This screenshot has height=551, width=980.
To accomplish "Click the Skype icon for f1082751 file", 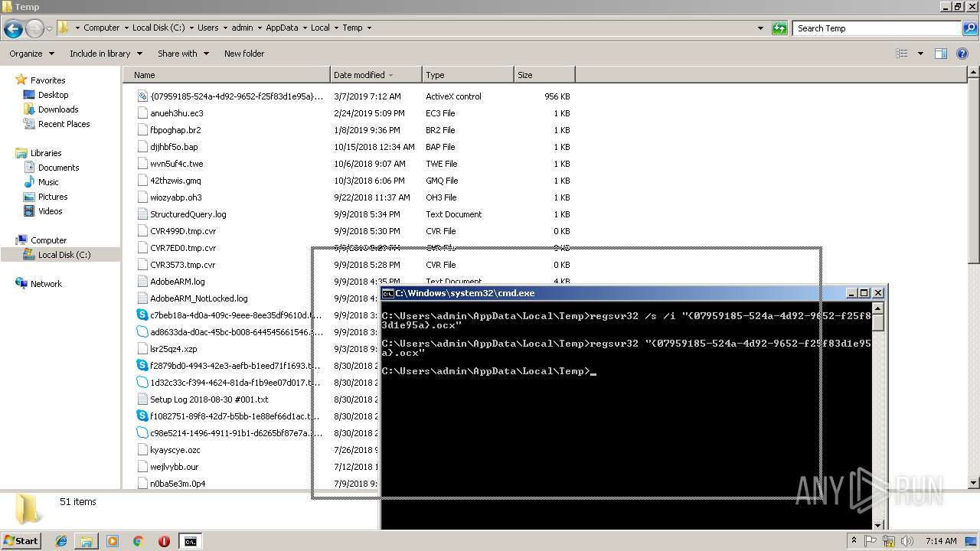I will [x=142, y=416].
